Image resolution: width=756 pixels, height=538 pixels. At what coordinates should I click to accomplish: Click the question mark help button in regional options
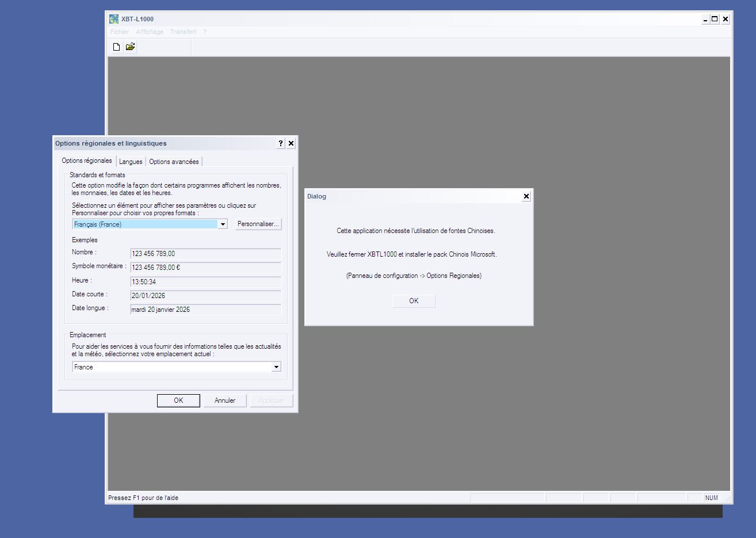tap(280, 144)
